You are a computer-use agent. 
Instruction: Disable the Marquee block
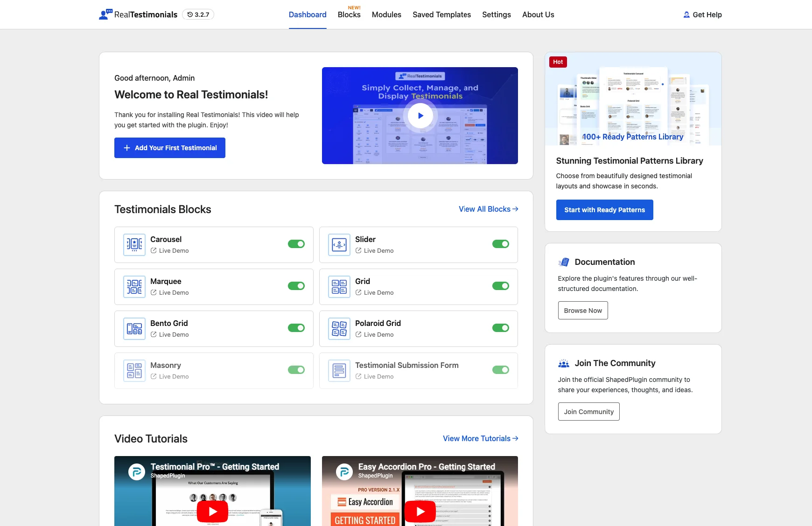pyautogui.click(x=296, y=286)
